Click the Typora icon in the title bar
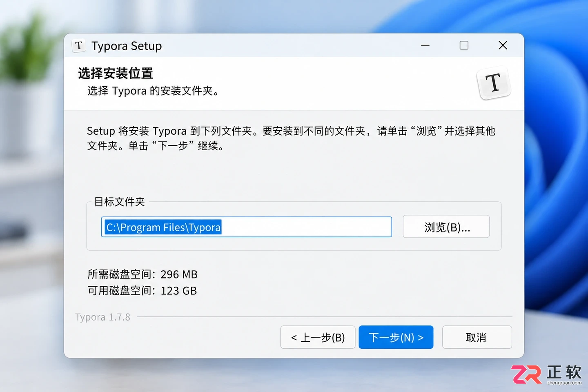This screenshot has width=588, height=392. tap(79, 45)
